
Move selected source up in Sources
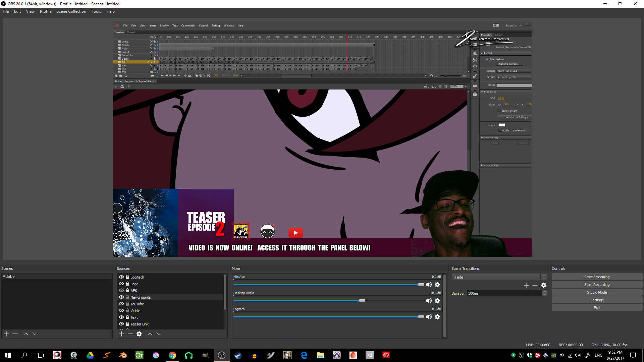tap(150, 334)
